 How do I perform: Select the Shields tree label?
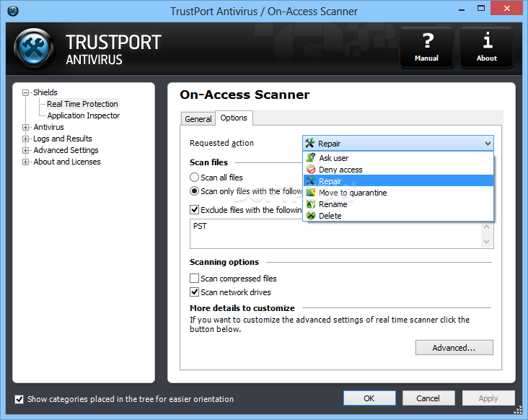(x=45, y=92)
